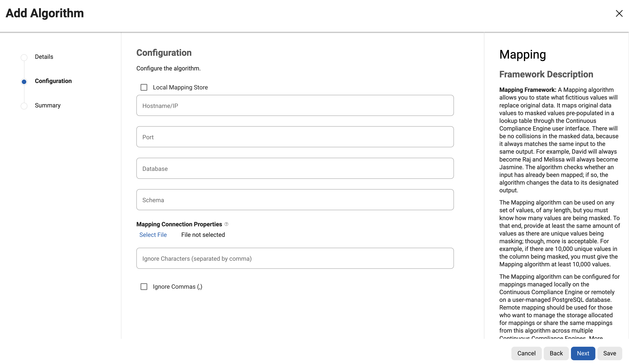Click help icon beside Mapping Connection Properties
Viewport: 629px width, 364px height.
[226, 224]
